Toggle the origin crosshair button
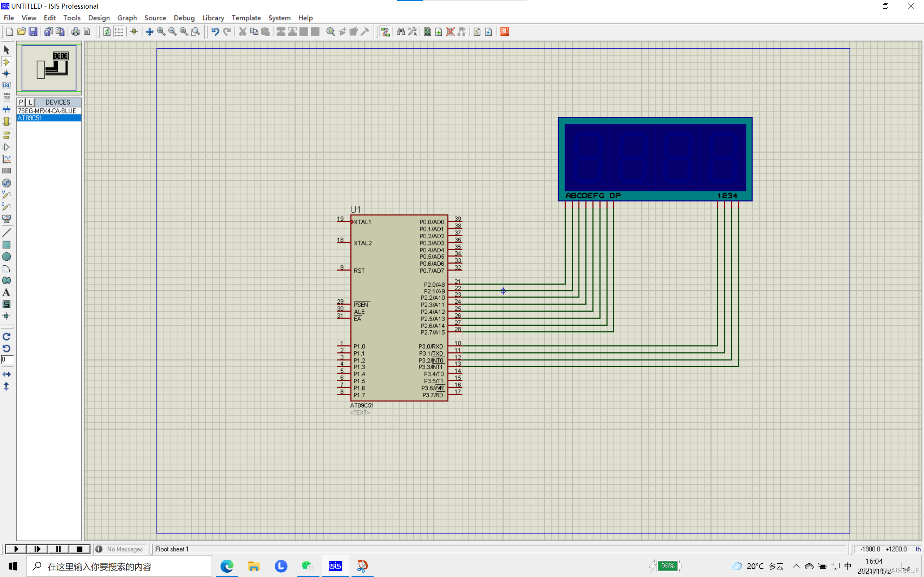Image resolution: width=924 pixels, height=577 pixels. [134, 32]
